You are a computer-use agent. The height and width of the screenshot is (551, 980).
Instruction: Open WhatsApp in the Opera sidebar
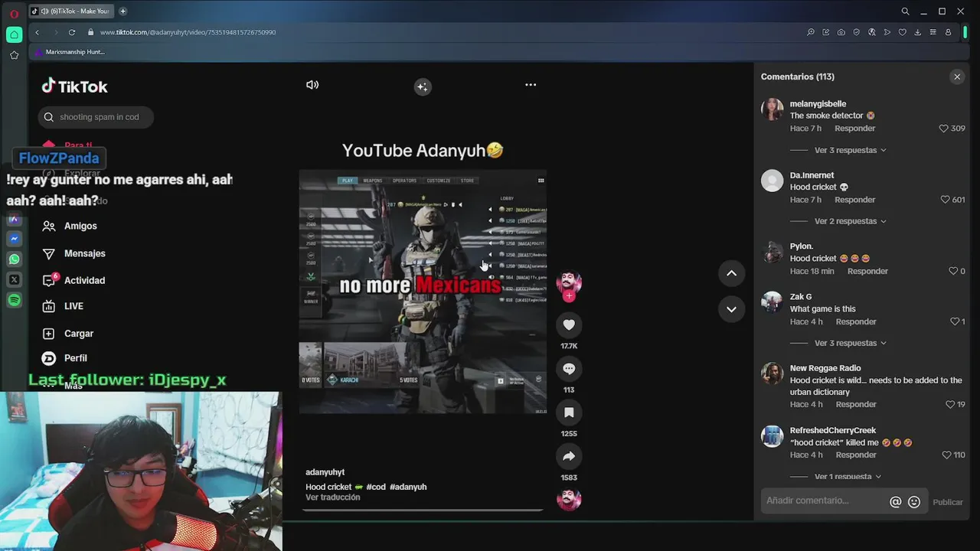tap(14, 259)
